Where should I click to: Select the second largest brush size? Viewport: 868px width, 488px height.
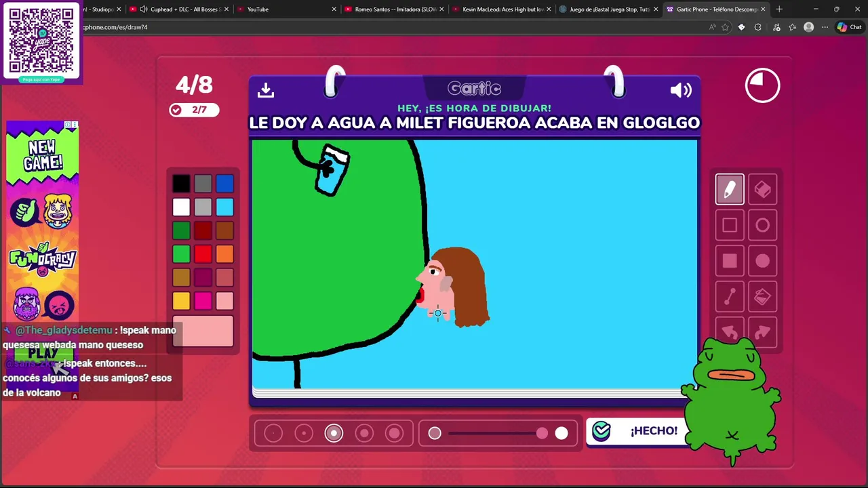pos(364,433)
